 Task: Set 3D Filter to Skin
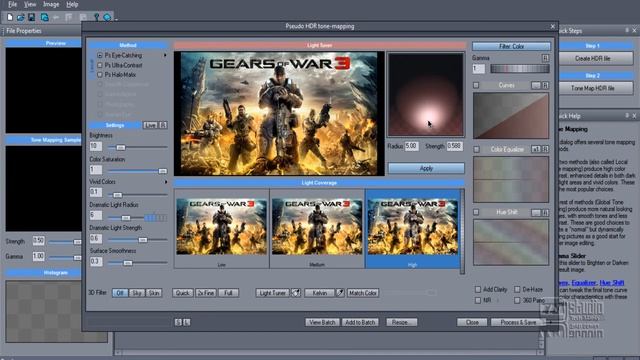point(154,293)
